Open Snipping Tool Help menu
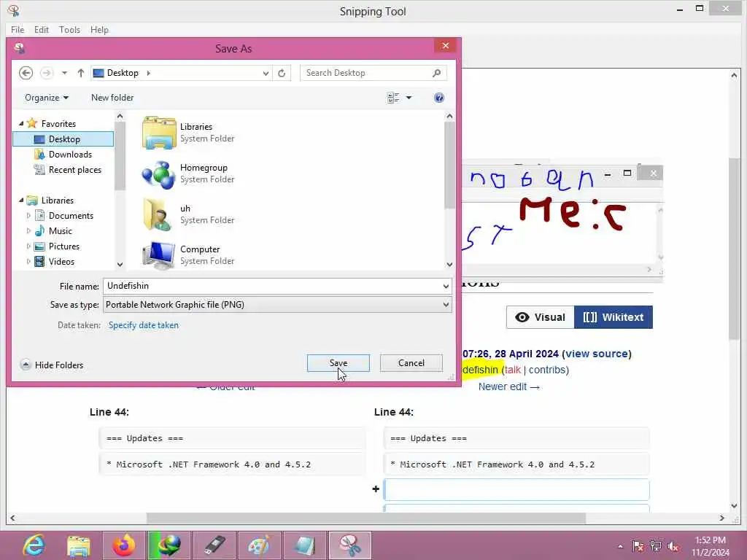The height and width of the screenshot is (560, 747). 99,29
